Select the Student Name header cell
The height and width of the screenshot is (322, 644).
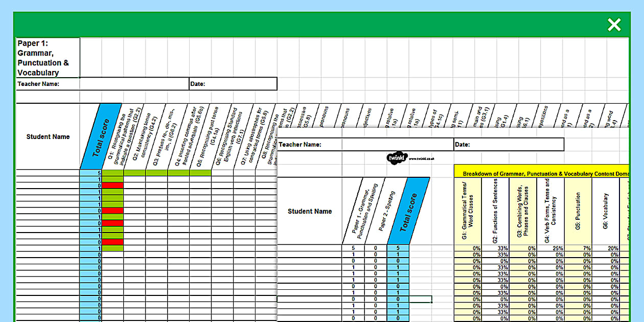point(48,136)
